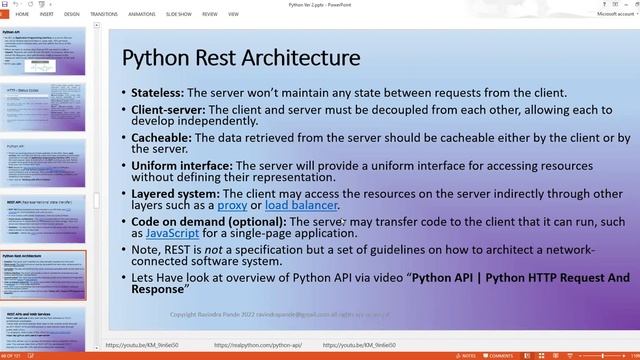Click the Python Rest Architecture slide title
Viewport: 640px width, 360px height.
[241, 58]
